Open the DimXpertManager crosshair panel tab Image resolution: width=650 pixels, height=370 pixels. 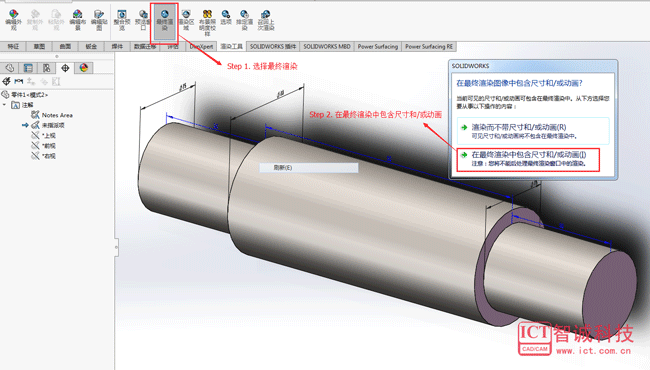(65, 68)
